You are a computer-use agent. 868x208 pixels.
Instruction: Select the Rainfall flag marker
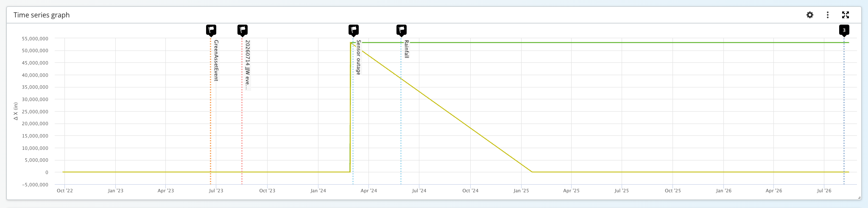pyautogui.click(x=402, y=30)
